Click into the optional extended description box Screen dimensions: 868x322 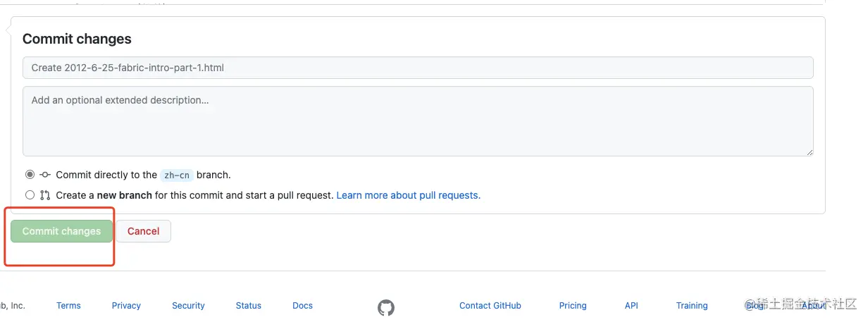pyautogui.click(x=418, y=120)
